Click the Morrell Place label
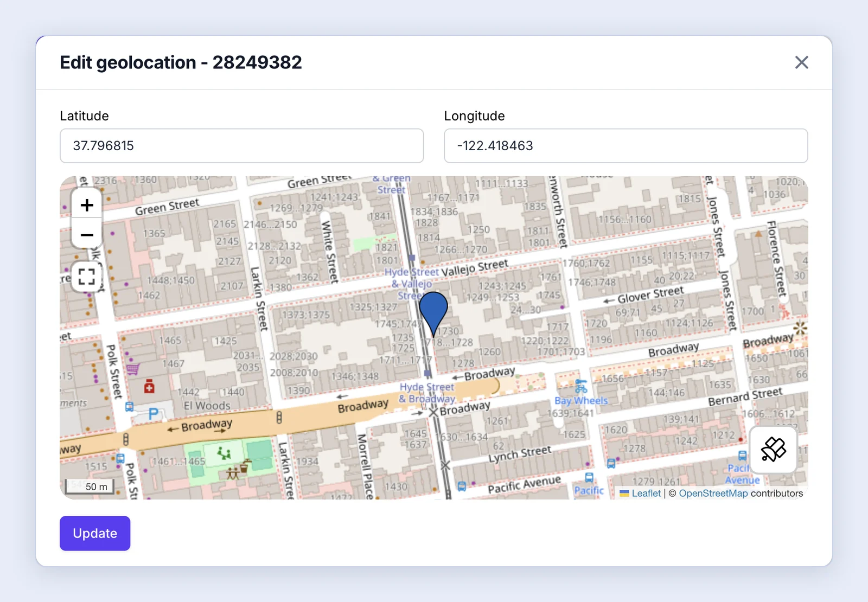The image size is (868, 602). click(x=366, y=466)
